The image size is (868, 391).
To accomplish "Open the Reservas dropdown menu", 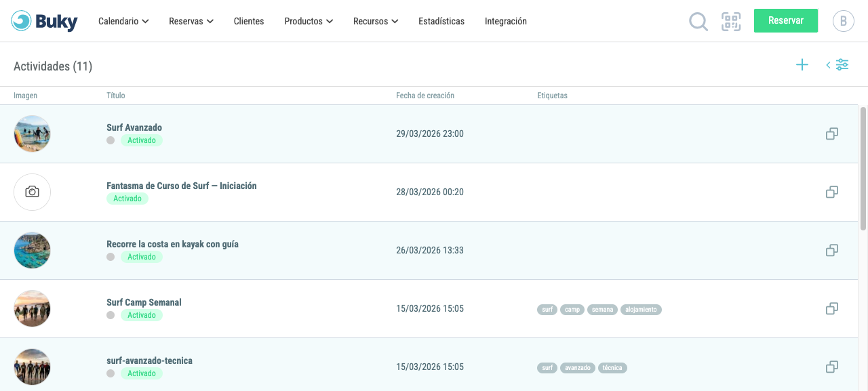I will click(191, 21).
